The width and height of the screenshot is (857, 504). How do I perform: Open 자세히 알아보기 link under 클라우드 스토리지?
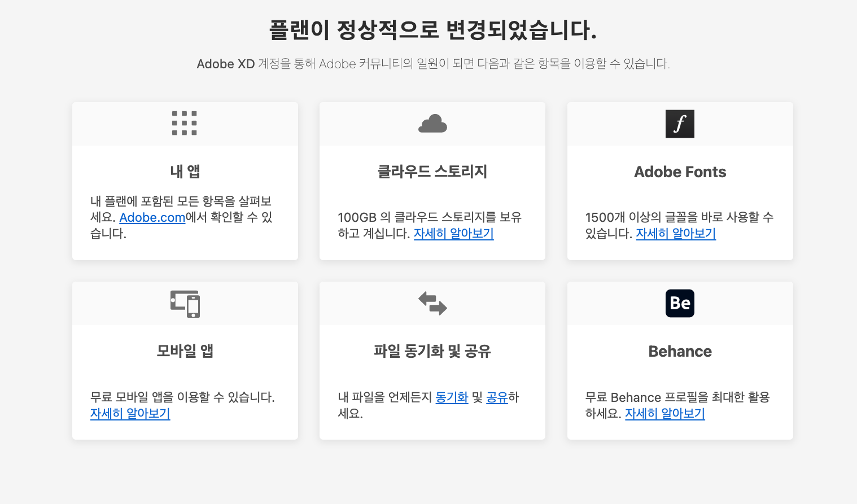[454, 234]
